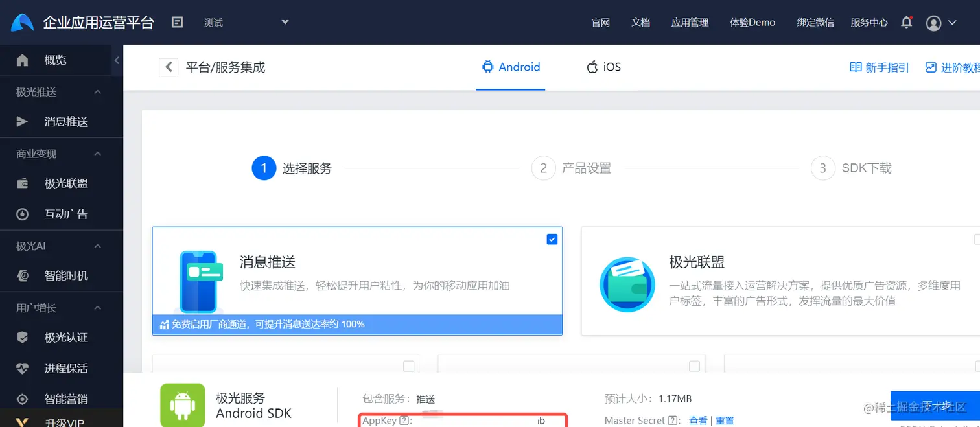Viewport: 980px width, 427px height.
Task: Click step 2 产品设置
Action: coord(571,168)
